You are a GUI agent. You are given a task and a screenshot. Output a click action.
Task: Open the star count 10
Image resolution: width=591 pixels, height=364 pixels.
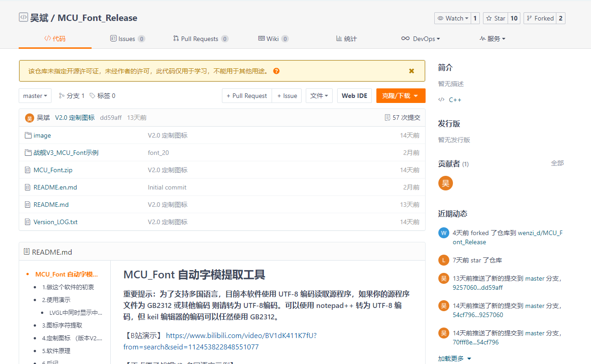tap(514, 18)
